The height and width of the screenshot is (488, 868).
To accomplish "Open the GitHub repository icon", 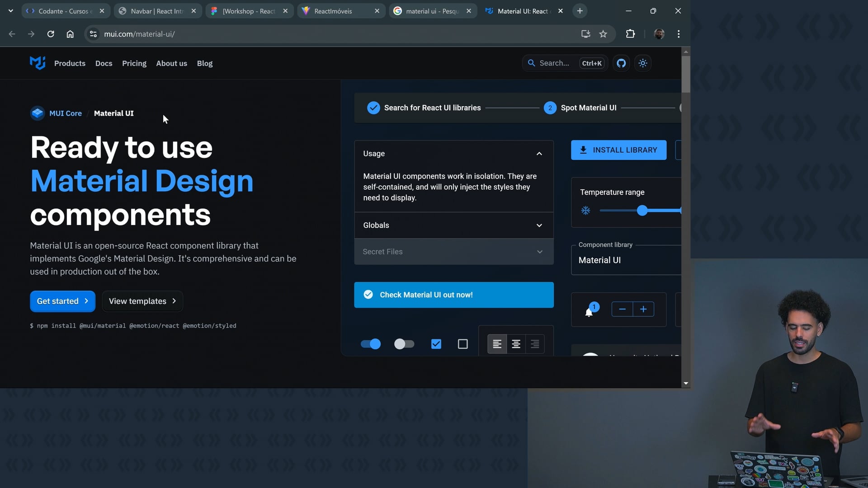I will 621,63.
